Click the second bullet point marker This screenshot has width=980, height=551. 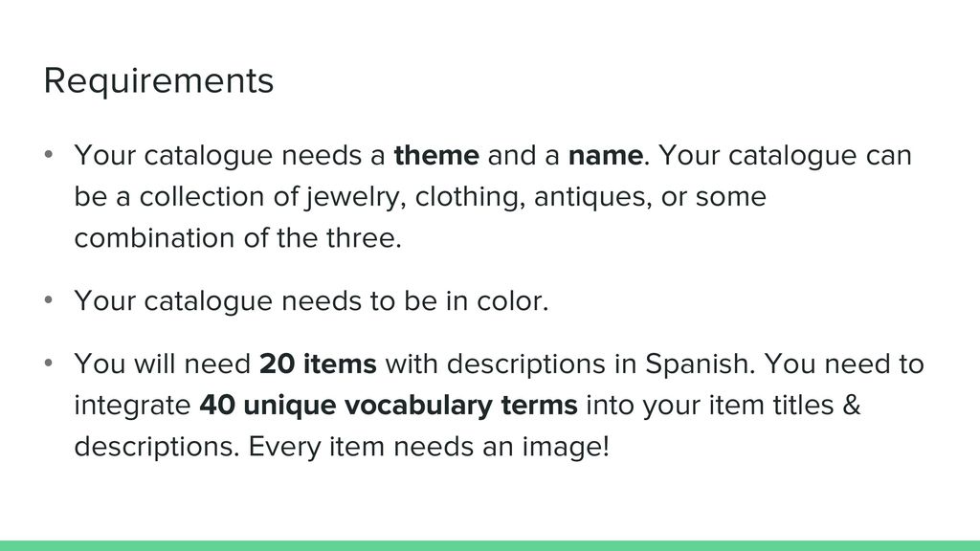(49, 299)
